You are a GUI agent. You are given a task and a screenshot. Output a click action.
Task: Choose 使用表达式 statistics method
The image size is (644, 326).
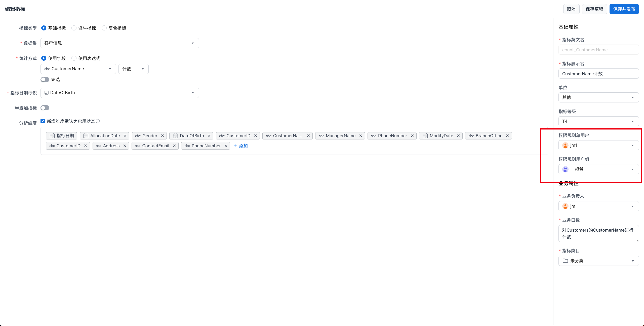pyautogui.click(x=74, y=58)
